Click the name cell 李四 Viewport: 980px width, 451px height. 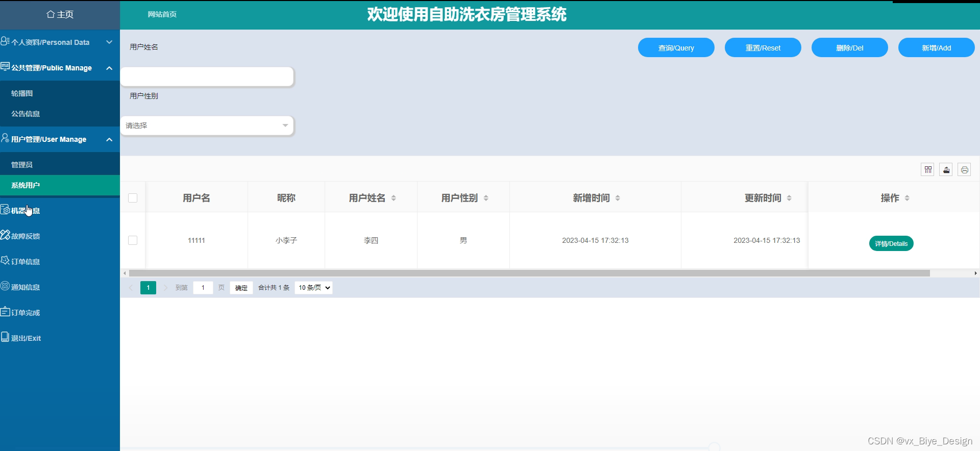click(x=371, y=240)
